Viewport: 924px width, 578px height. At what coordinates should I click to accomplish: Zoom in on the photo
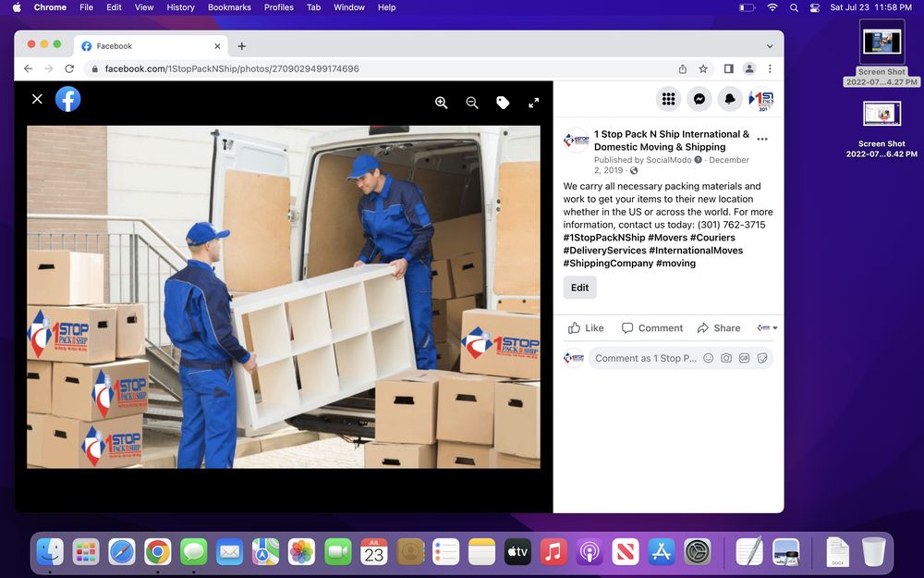pyautogui.click(x=442, y=103)
